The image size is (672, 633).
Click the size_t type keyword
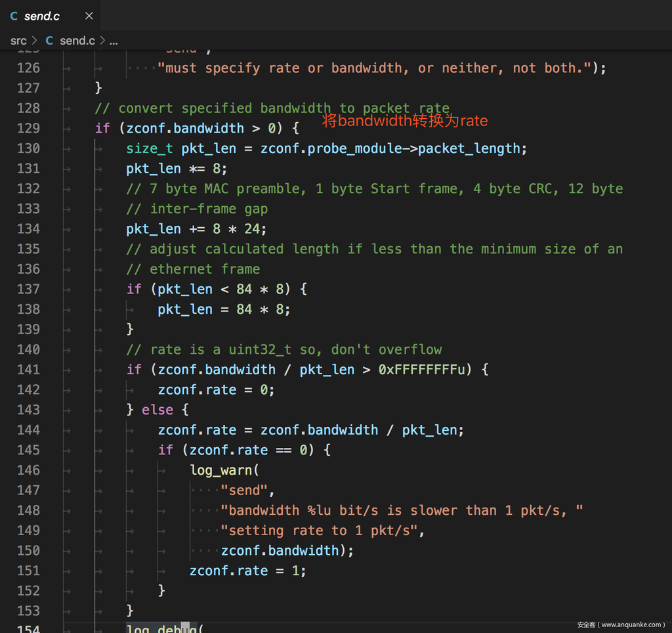coord(150,148)
